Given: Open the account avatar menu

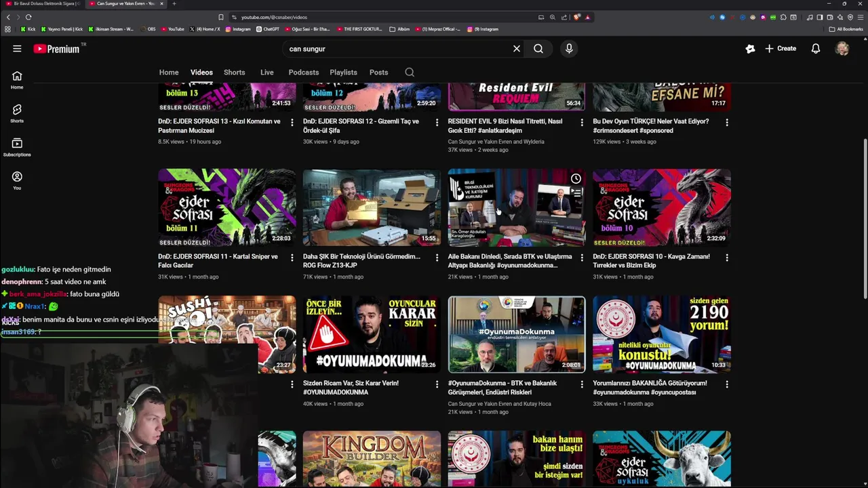Looking at the screenshot, I should point(842,49).
